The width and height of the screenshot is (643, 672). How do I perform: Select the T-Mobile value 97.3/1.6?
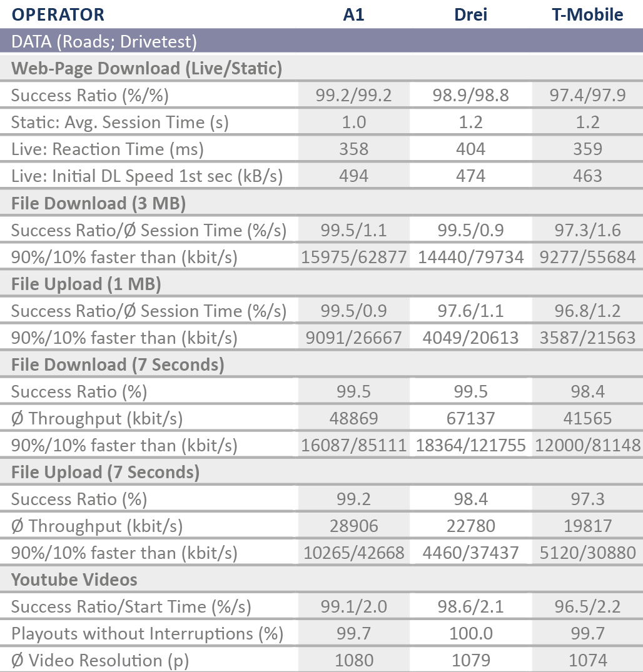point(588,231)
